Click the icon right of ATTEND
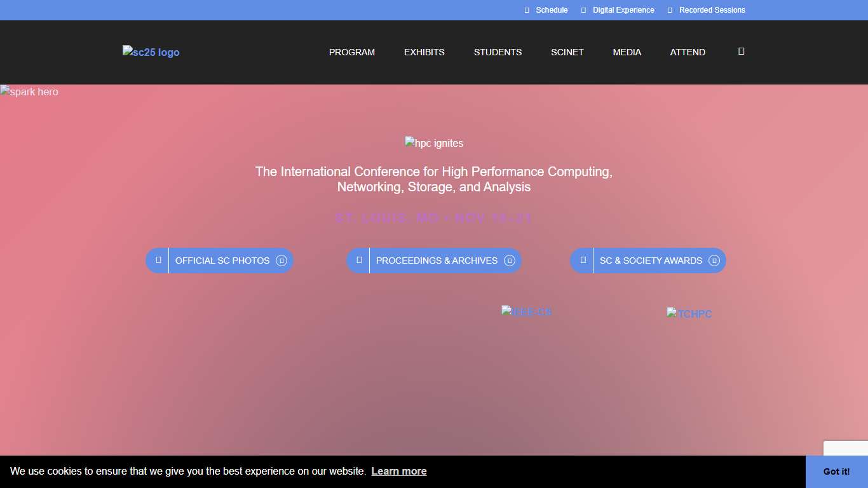 point(741,51)
